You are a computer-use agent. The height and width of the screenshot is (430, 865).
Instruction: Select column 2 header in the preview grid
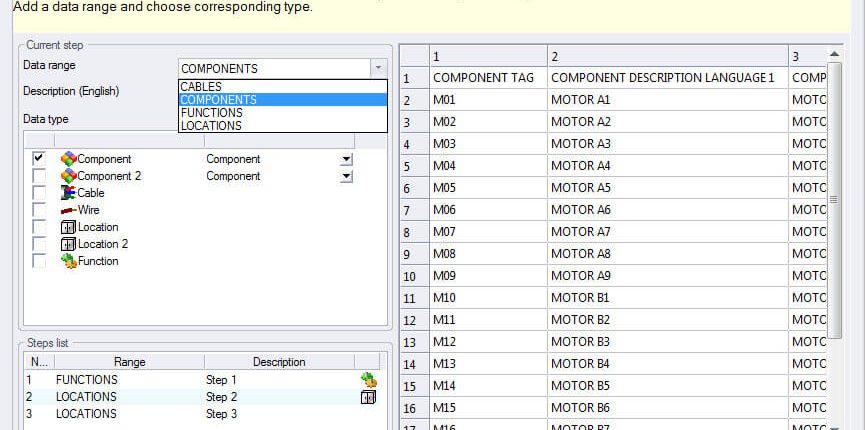(668, 56)
